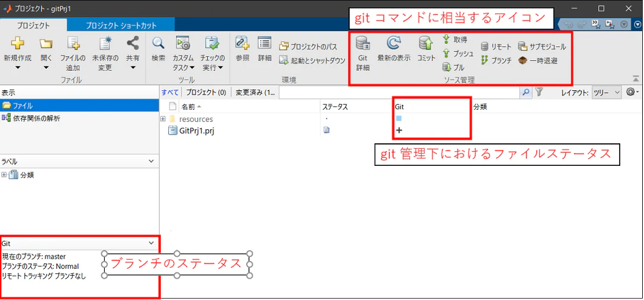
Task: Collapse the Git panel chevron
Action: pos(150,243)
